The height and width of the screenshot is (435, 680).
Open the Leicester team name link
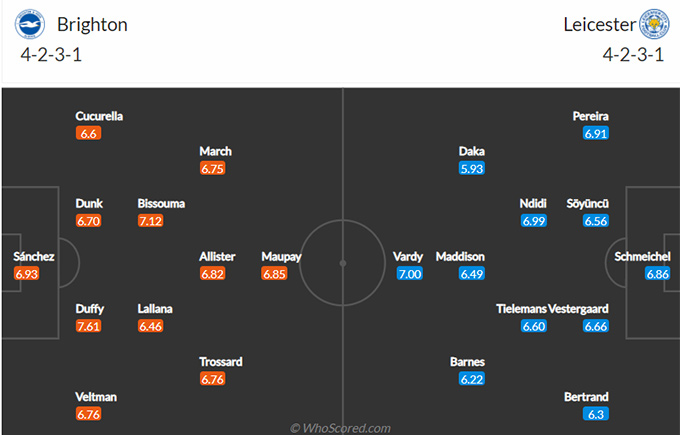tap(599, 25)
